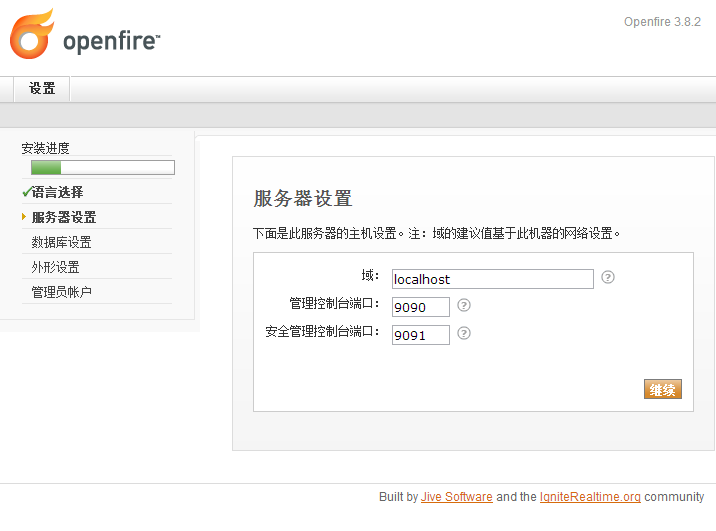Click the Openfire 3.8.2 version text

(662, 22)
